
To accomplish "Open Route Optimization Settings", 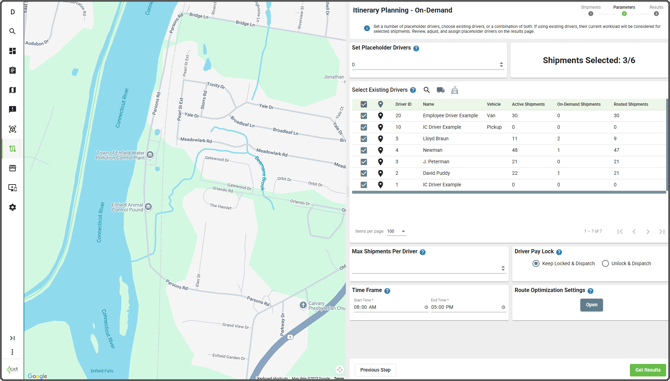I will [x=591, y=305].
